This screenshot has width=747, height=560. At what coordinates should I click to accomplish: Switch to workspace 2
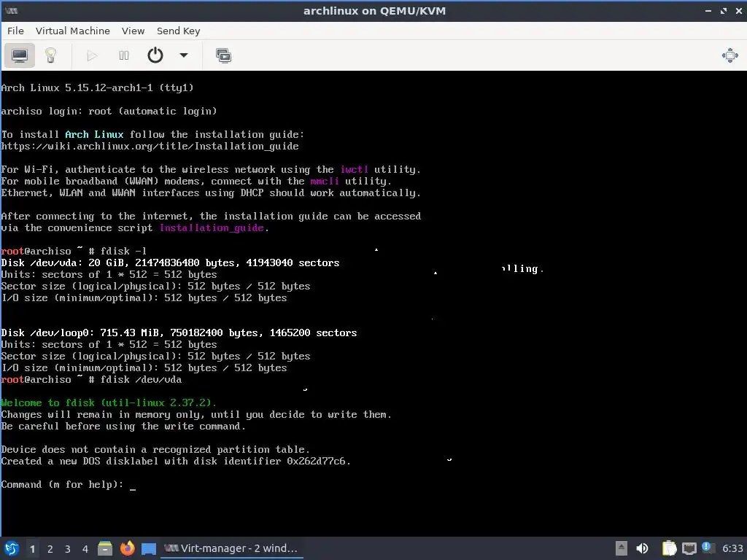(50, 548)
